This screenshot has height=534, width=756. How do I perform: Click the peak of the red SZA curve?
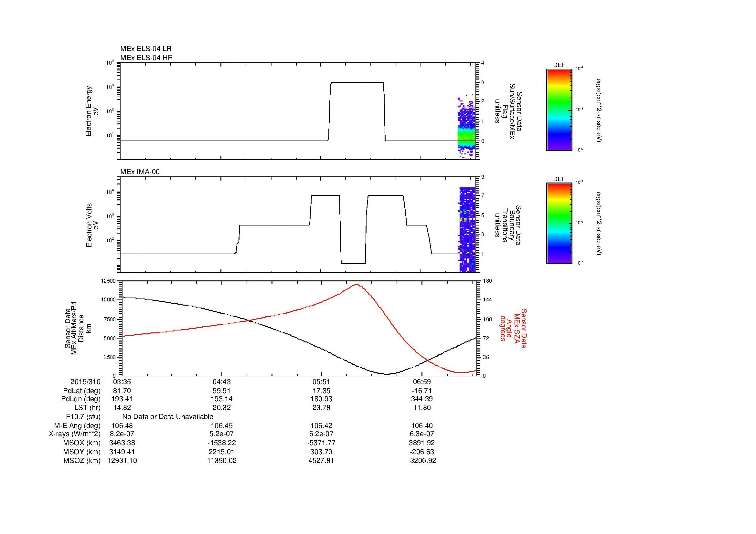(357, 284)
